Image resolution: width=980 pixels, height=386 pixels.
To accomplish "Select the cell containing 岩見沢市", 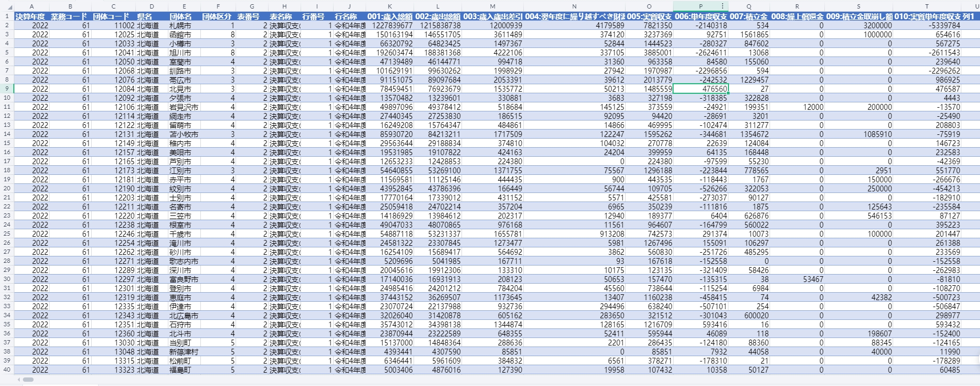I will click(184, 107).
